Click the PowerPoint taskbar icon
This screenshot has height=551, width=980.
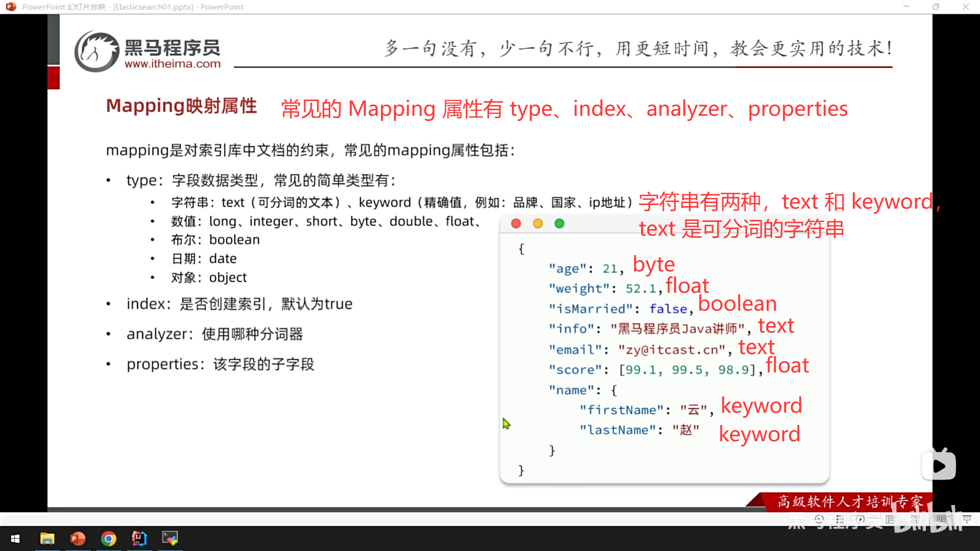[78, 538]
